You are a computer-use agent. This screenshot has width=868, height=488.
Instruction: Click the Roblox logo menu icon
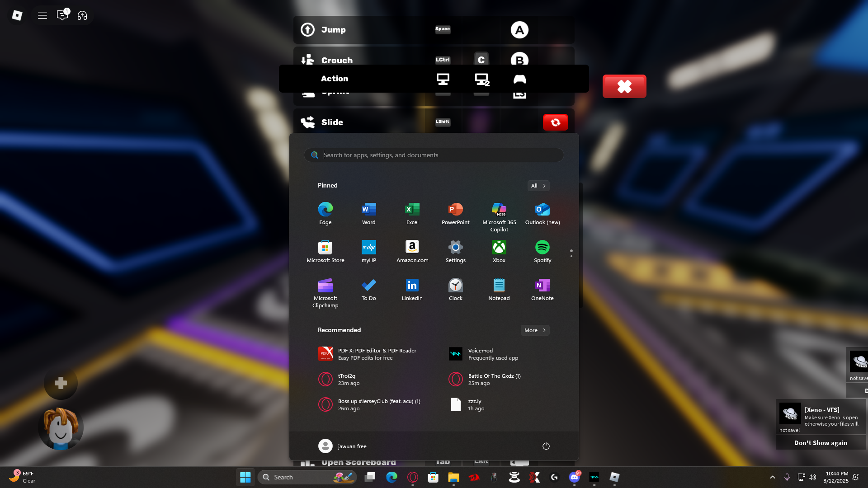point(17,15)
